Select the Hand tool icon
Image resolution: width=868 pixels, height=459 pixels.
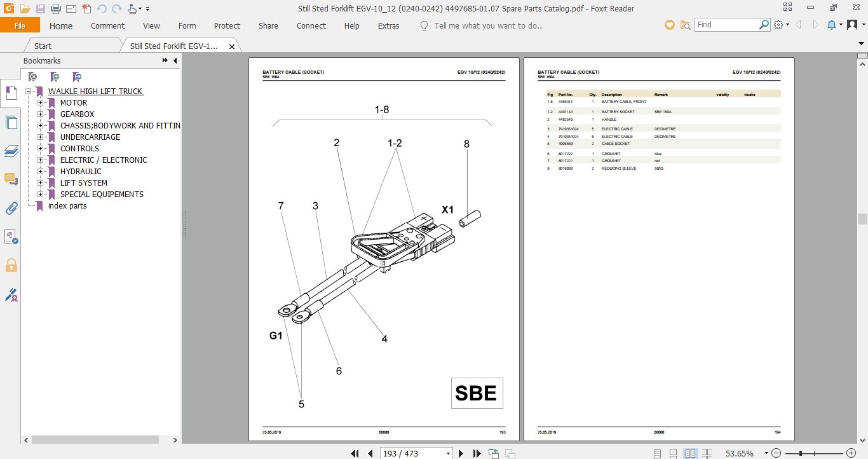tap(132, 9)
